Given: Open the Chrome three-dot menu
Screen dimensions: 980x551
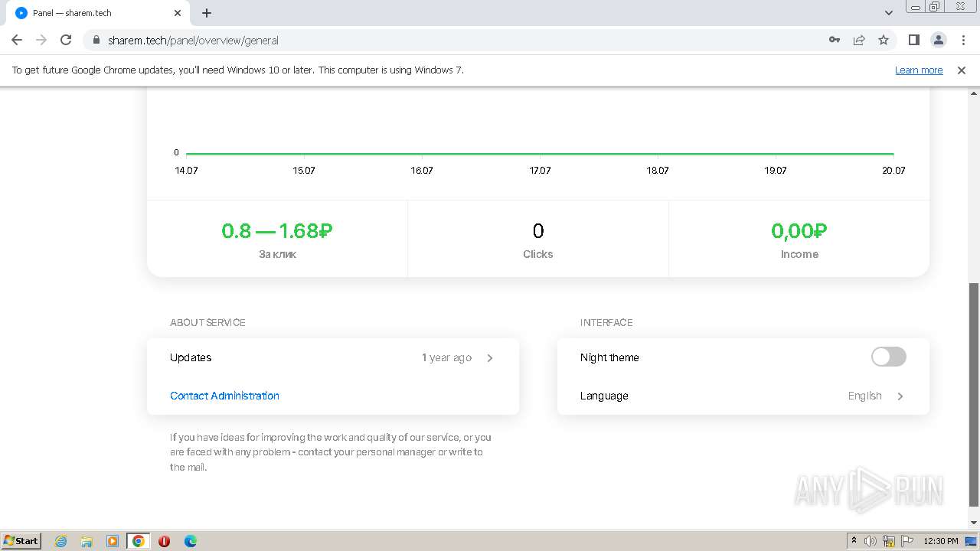Looking at the screenshot, I should click(962, 40).
